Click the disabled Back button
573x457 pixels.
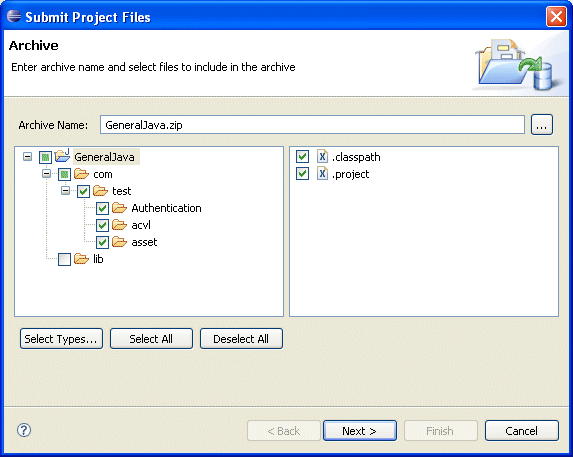[x=284, y=431]
